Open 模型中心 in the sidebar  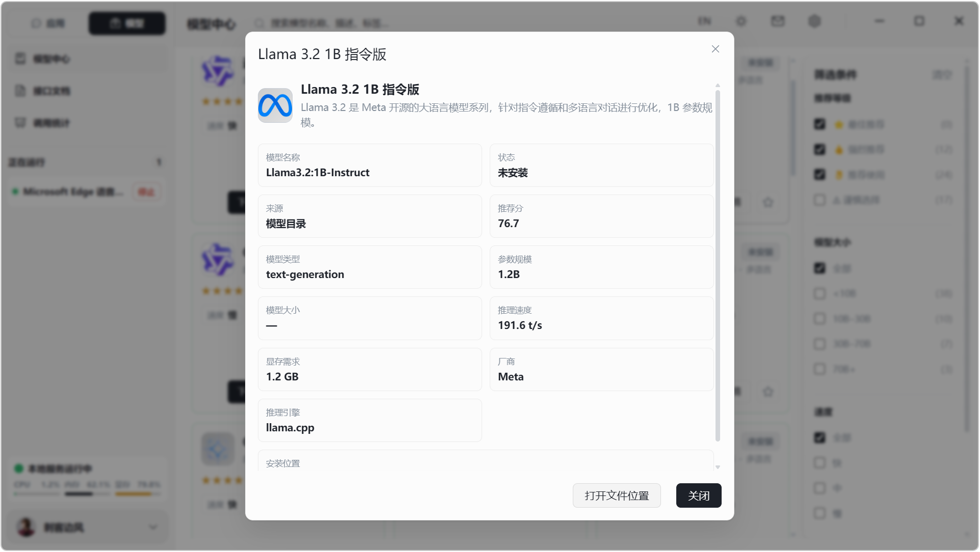(x=88, y=59)
